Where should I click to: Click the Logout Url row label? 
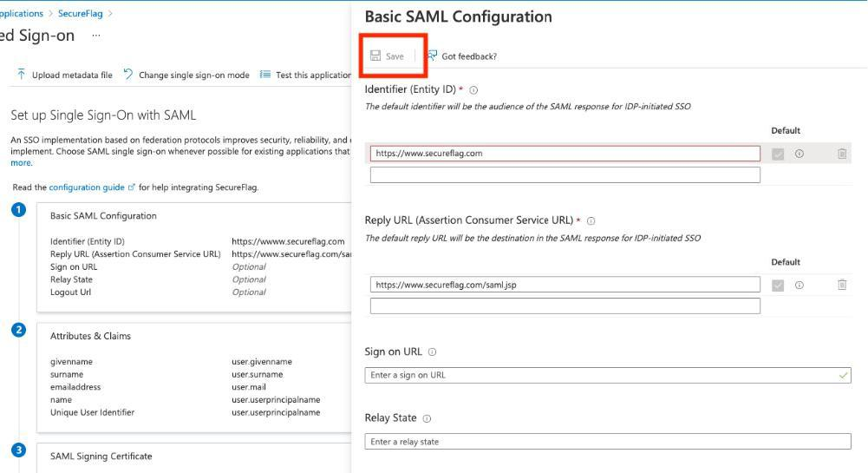tap(70, 292)
